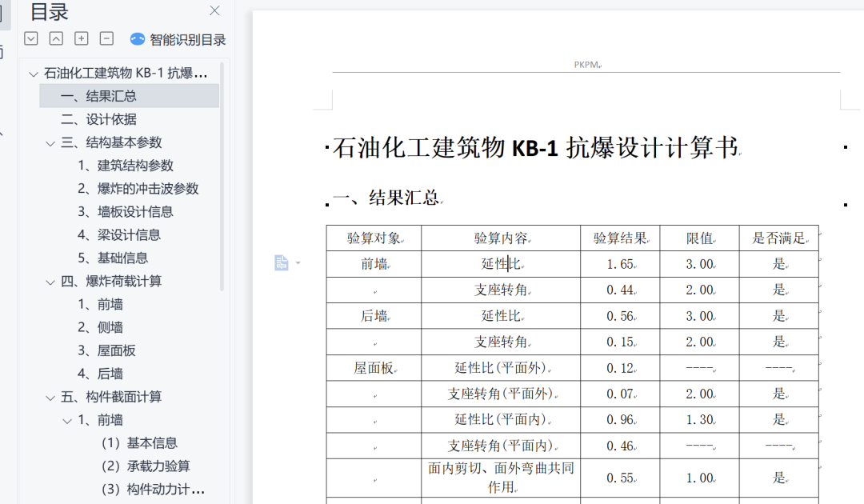Image resolution: width=864 pixels, height=504 pixels.
Task: Click the blue 智能识别目录 smart-recognition icon
Action: click(135, 38)
